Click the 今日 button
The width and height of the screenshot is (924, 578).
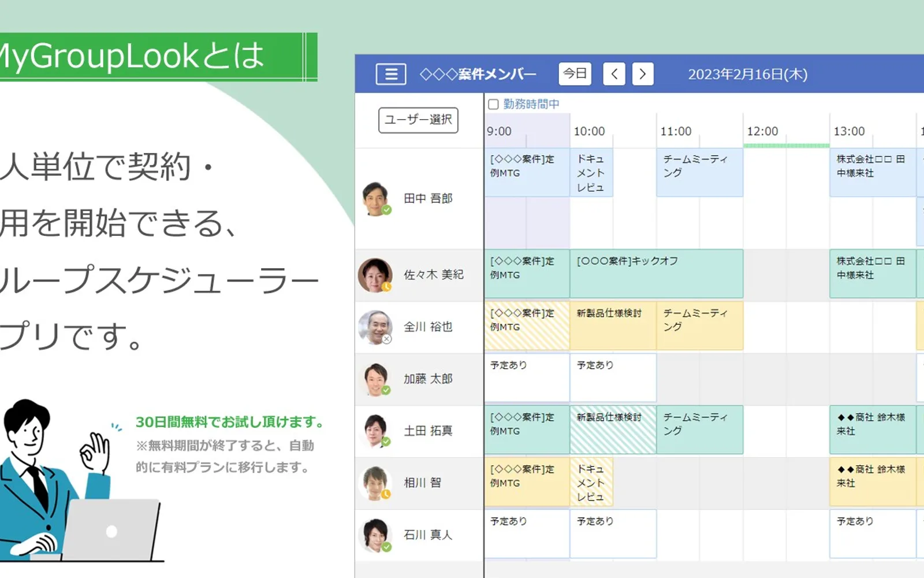tap(575, 74)
